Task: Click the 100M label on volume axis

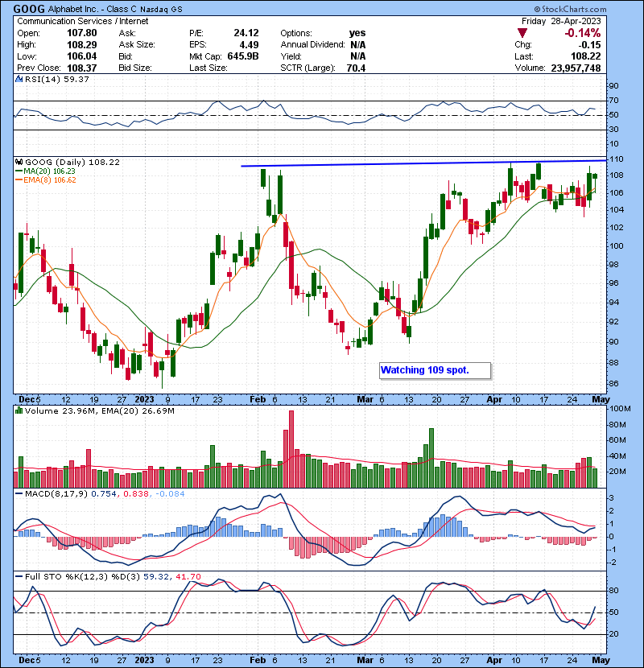Action: (621, 408)
